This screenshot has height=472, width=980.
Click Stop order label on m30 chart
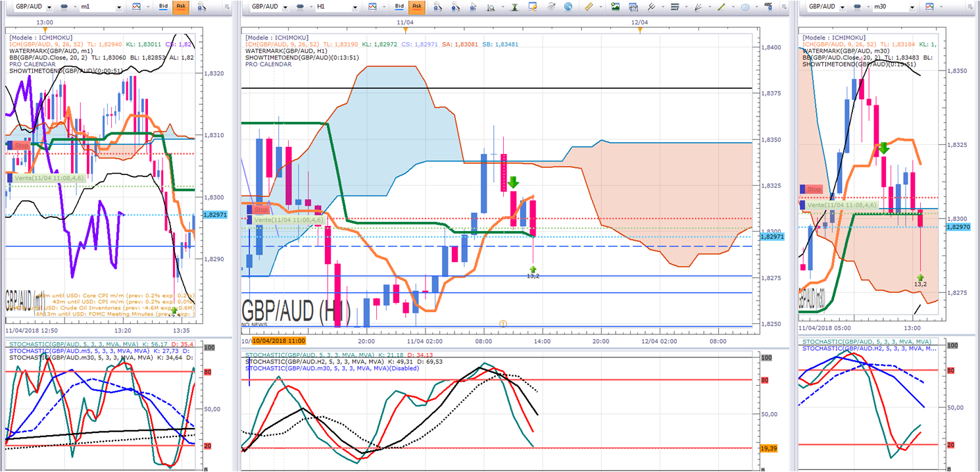point(815,190)
